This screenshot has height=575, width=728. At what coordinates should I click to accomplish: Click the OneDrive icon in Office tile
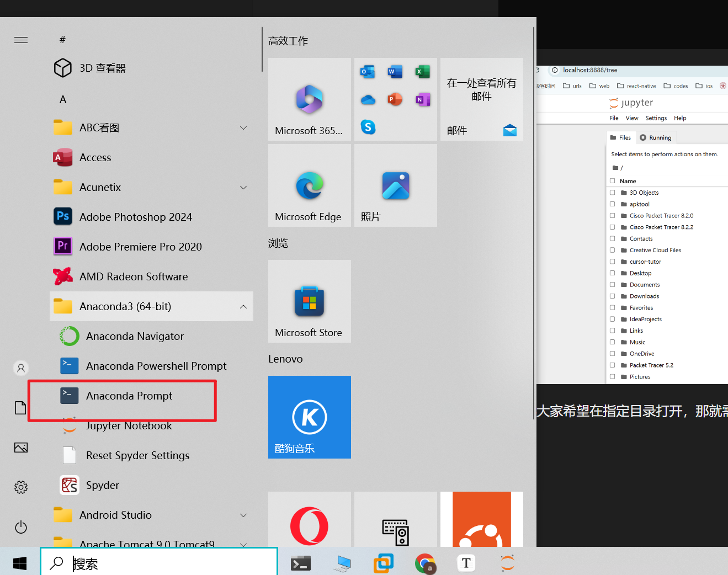point(368,99)
